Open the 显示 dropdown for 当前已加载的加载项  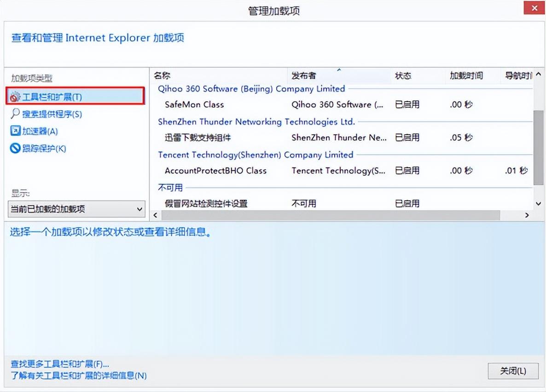tap(139, 209)
